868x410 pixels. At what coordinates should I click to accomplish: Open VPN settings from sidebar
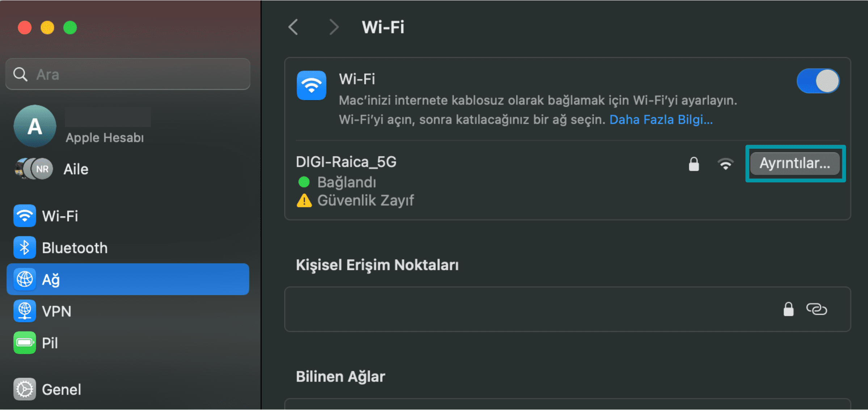(x=128, y=311)
